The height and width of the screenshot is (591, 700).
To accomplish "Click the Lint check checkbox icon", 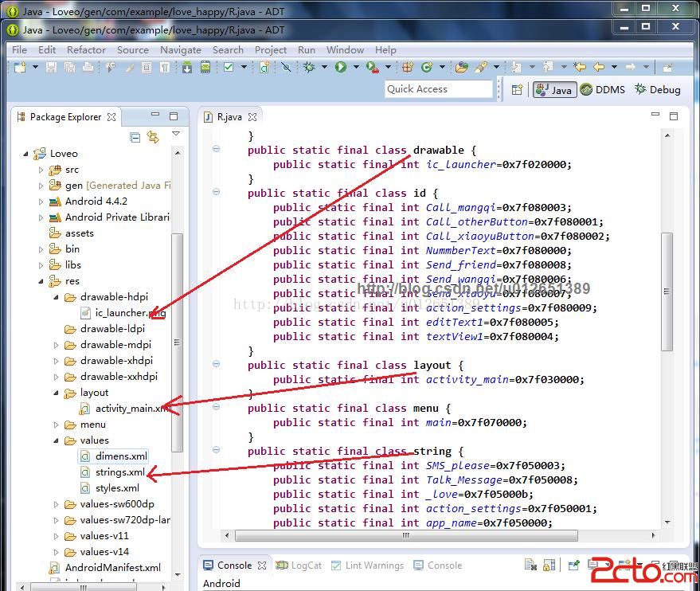I will pos(229,68).
